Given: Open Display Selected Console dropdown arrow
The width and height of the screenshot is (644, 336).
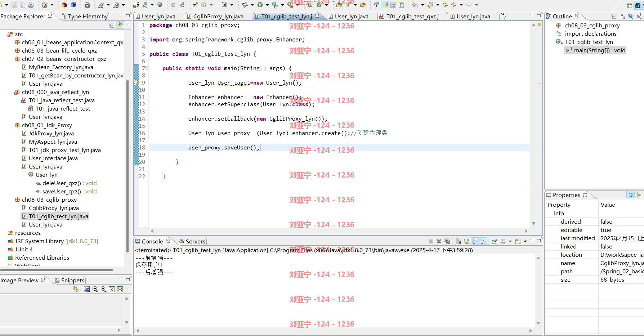Looking at the screenshot, I should point(510,241).
